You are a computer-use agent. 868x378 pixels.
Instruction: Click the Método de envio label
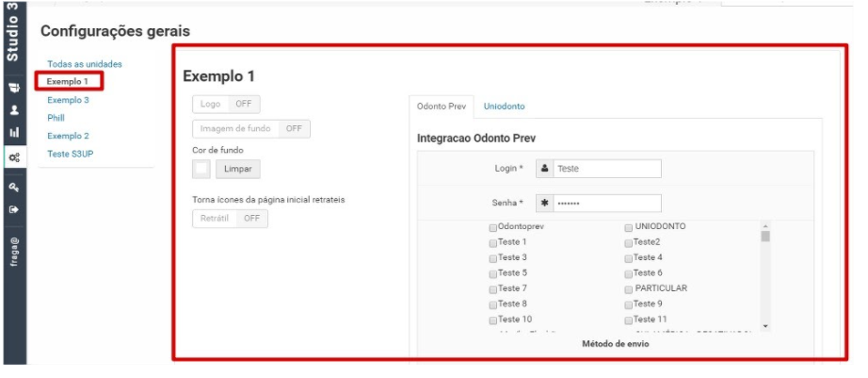[616, 344]
